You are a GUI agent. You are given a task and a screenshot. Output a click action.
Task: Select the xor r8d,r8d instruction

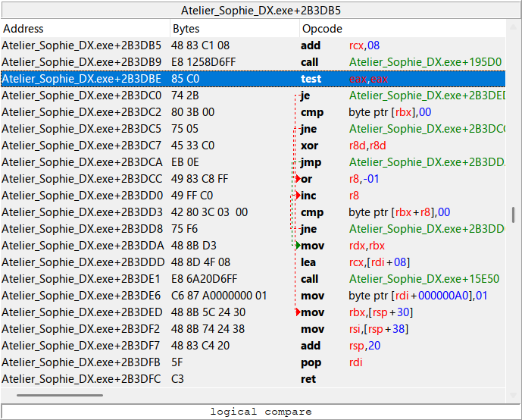coord(310,146)
